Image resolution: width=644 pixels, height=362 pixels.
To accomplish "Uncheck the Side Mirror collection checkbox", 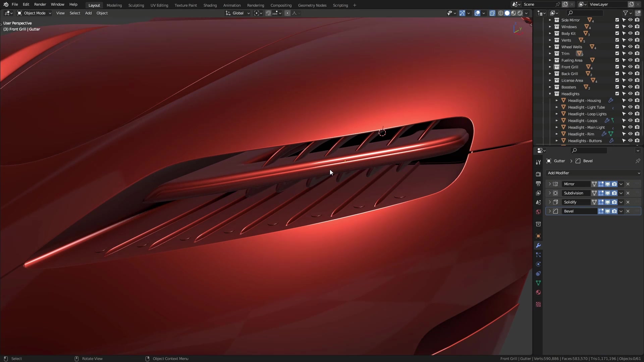I will pyautogui.click(x=617, y=20).
